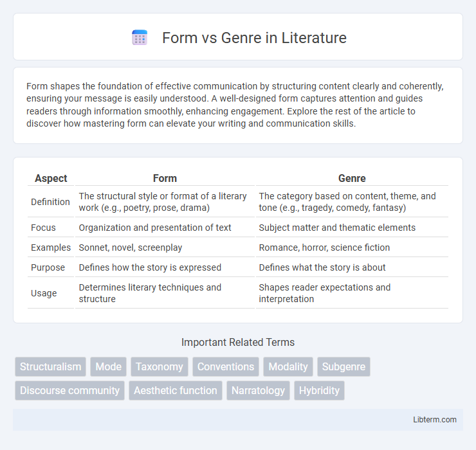Click the intro paragraph starting 'Form shapes the foundation'
The width and height of the screenshot is (476, 450).
[x=235, y=105]
